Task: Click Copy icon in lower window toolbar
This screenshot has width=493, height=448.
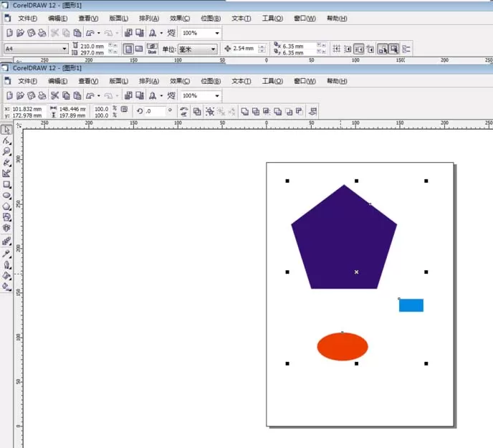Action: click(x=66, y=95)
